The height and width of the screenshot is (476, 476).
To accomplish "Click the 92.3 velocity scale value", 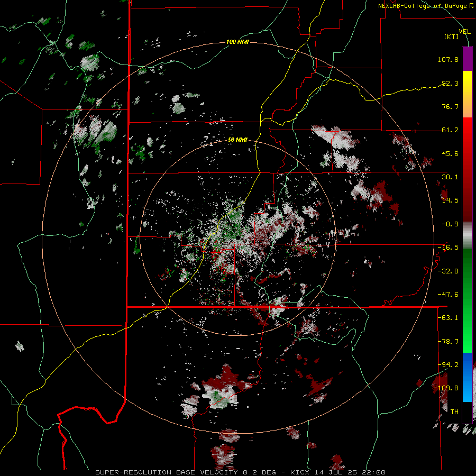I will pos(450,83).
